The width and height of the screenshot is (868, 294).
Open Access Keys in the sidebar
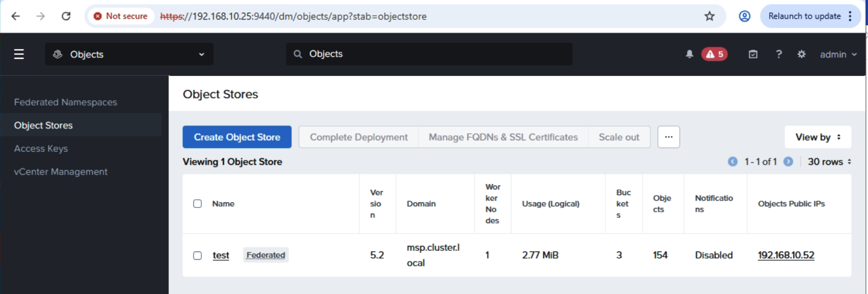coord(41,149)
